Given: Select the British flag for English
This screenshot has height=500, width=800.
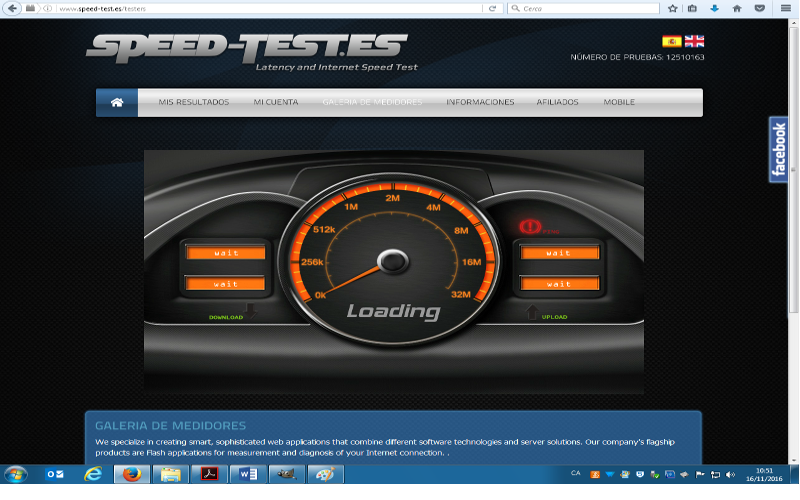Looking at the screenshot, I should point(694,41).
